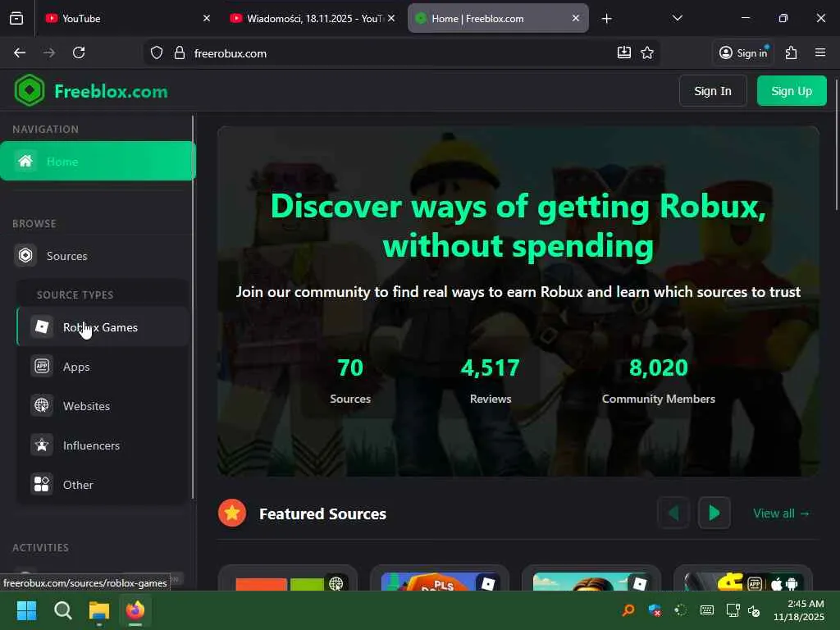Click the Websites globe icon

pos(42,405)
